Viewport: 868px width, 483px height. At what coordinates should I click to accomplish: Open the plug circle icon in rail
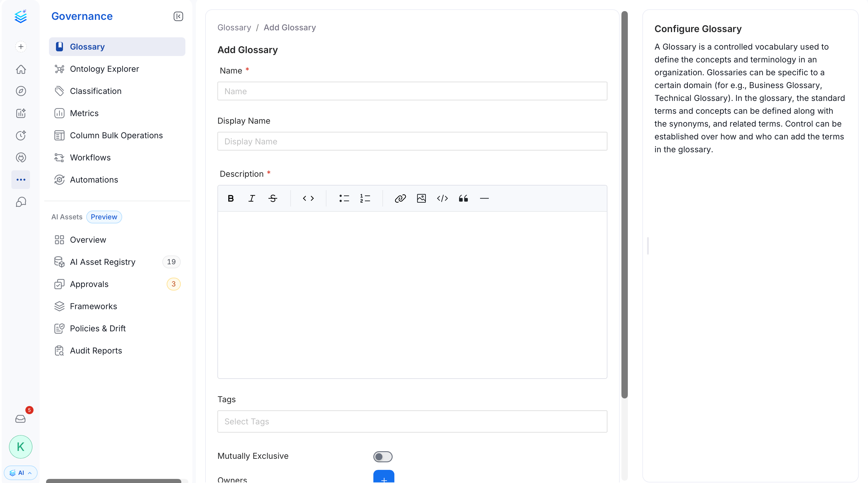[x=21, y=157]
